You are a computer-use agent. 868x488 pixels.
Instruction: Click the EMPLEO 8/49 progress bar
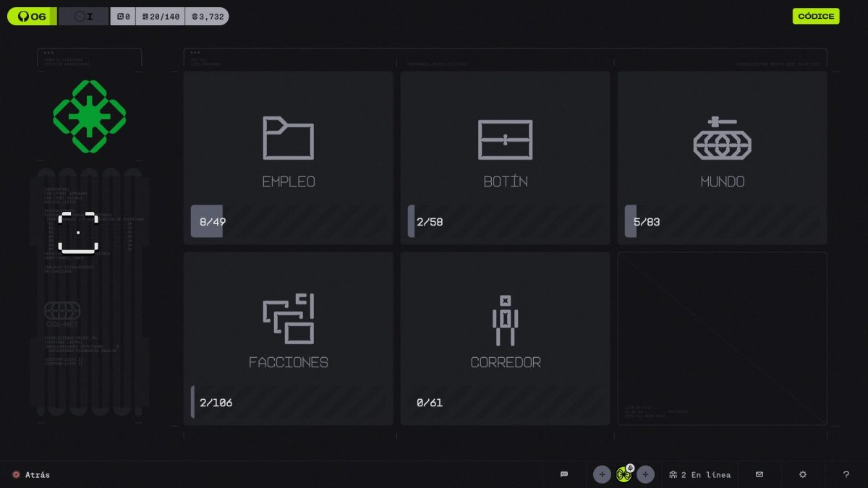point(288,221)
